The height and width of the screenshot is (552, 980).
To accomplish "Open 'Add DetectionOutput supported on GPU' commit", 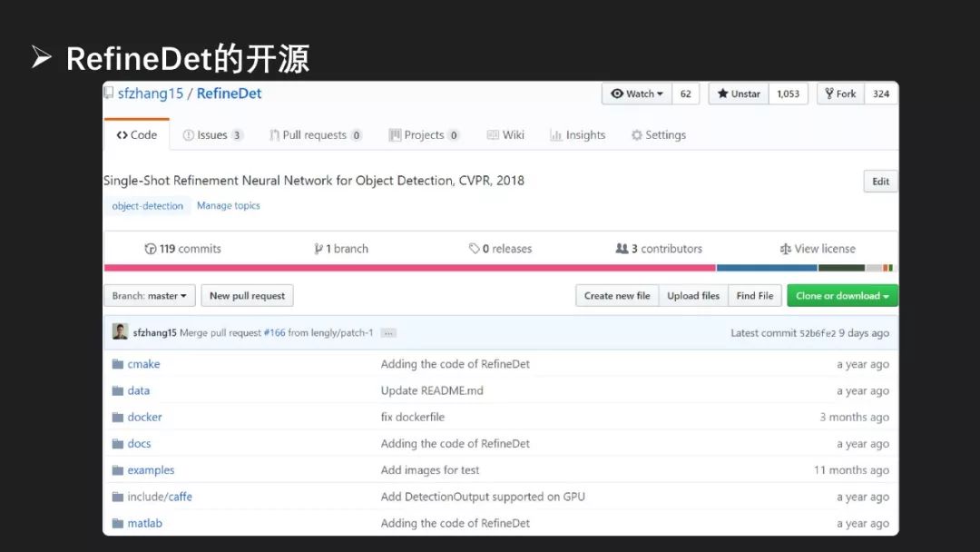I will click(x=483, y=497).
